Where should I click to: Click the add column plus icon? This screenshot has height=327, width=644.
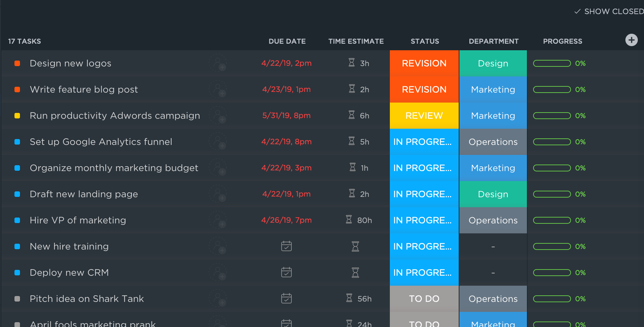tap(631, 40)
